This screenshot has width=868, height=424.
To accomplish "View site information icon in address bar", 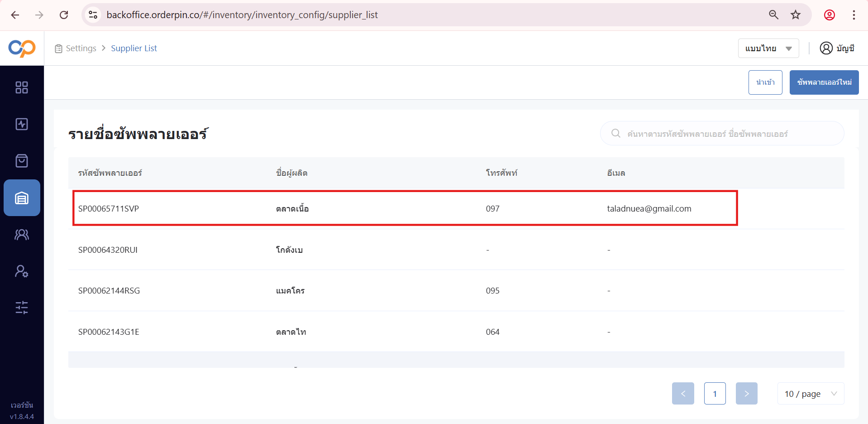I will click(x=93, y=15).
